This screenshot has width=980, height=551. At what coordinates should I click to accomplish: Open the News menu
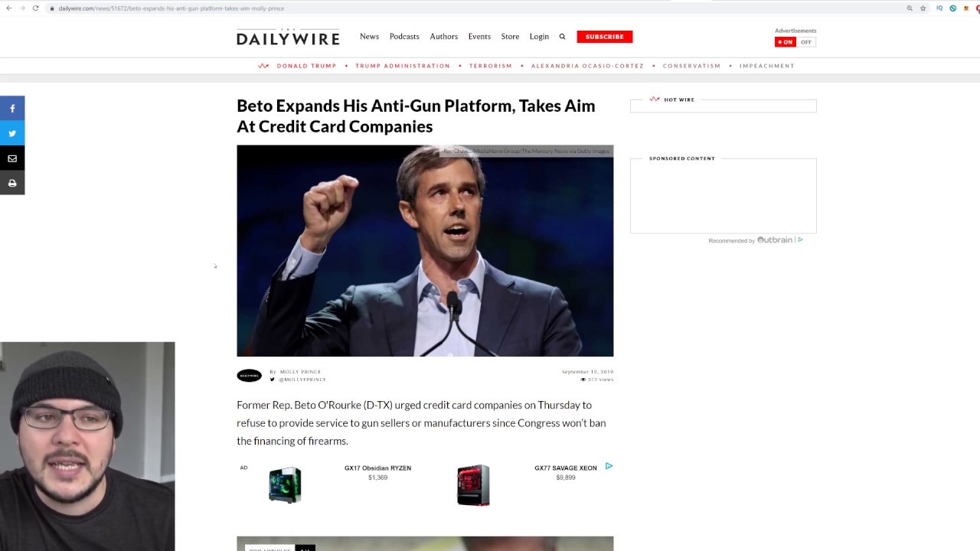click(369, 37)
